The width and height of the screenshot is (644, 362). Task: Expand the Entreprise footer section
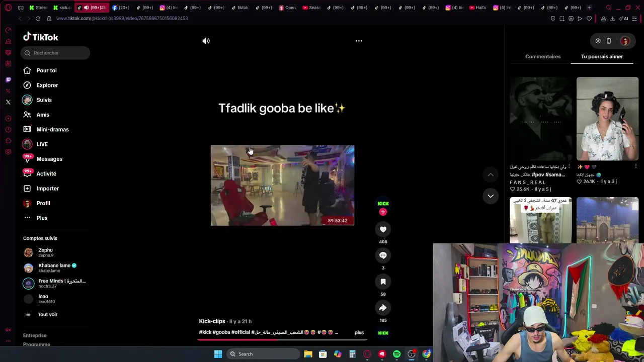coord(35,335)
